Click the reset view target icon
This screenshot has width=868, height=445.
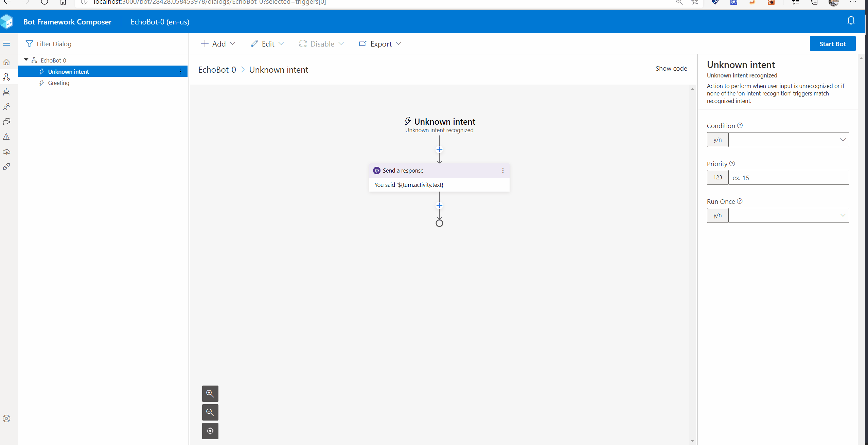pyautogui.click(x=210, y=431)
